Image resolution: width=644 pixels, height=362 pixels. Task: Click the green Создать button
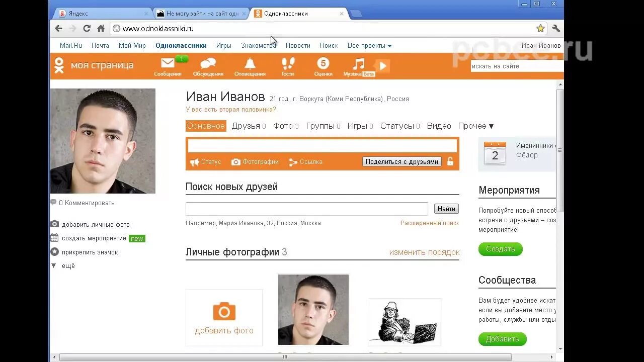coord(501,249)
